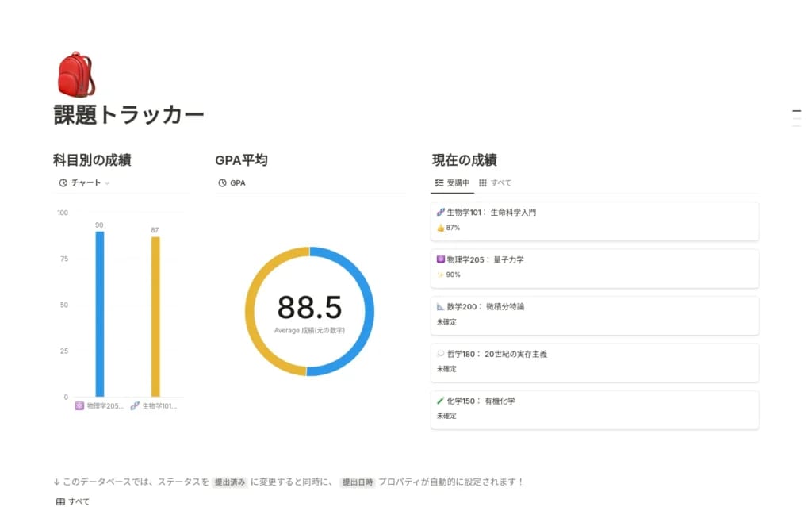The width and height of the screenshot is (812, 507).
Task: Click the red backpack page icon
Action: coord(76,73)
